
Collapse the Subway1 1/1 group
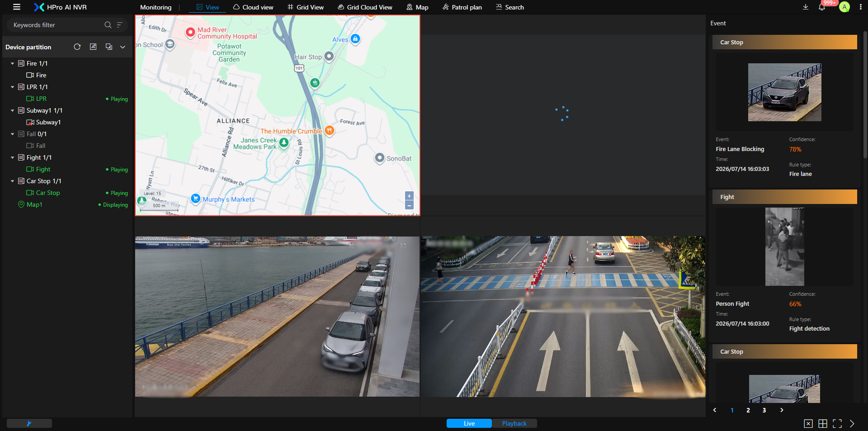pyautogui.click(x=13, y=110)
